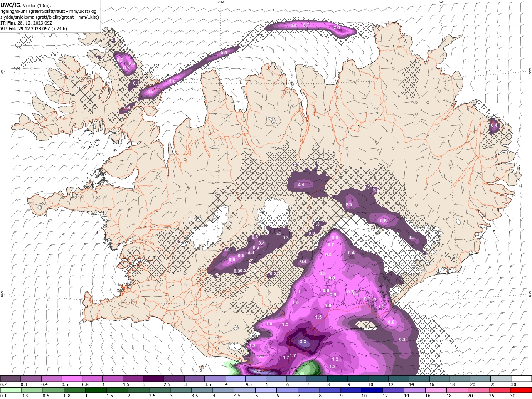Pick the darkest purple 2 snow legend swatch

(153, 379)
